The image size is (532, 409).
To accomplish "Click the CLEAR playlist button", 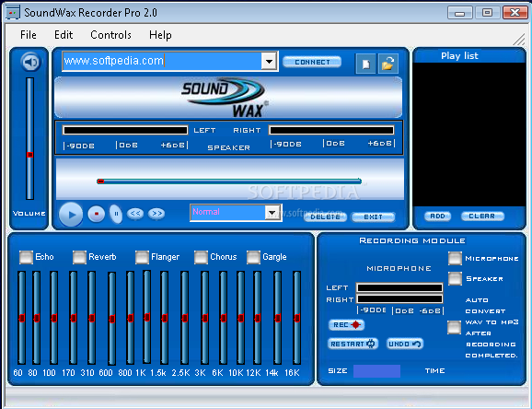I will point(482,216).
